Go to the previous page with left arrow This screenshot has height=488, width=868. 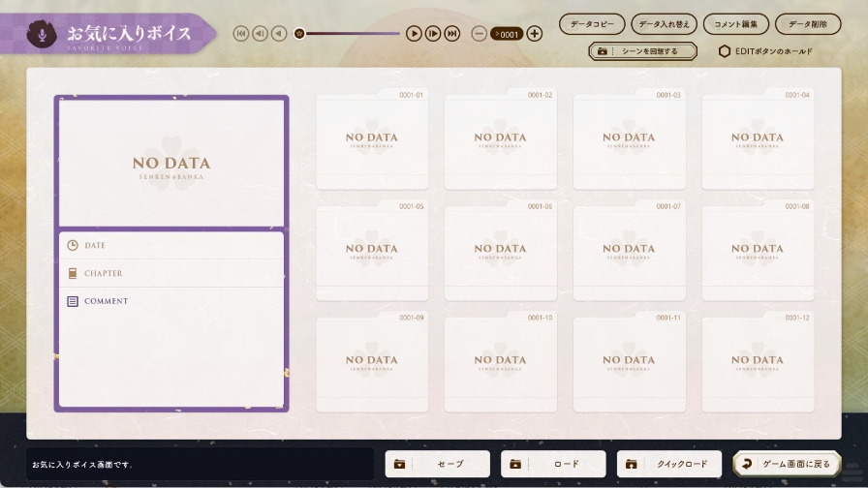(279, 34)
